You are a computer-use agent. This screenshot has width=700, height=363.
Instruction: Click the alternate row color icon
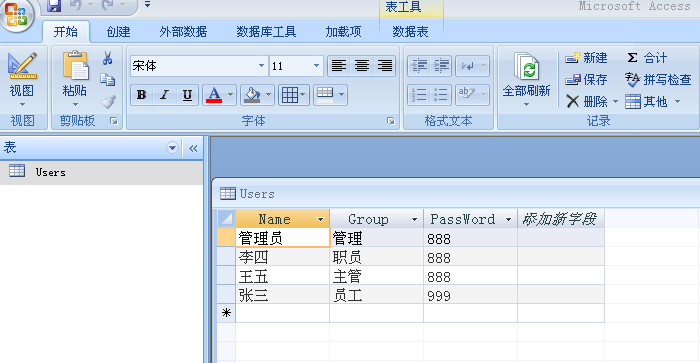pos(325,95)
